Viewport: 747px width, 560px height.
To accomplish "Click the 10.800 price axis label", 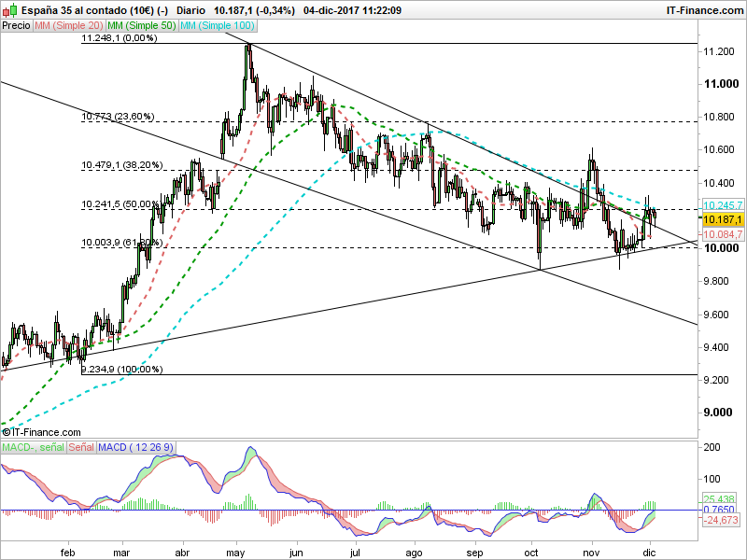I will coord(718,118).
